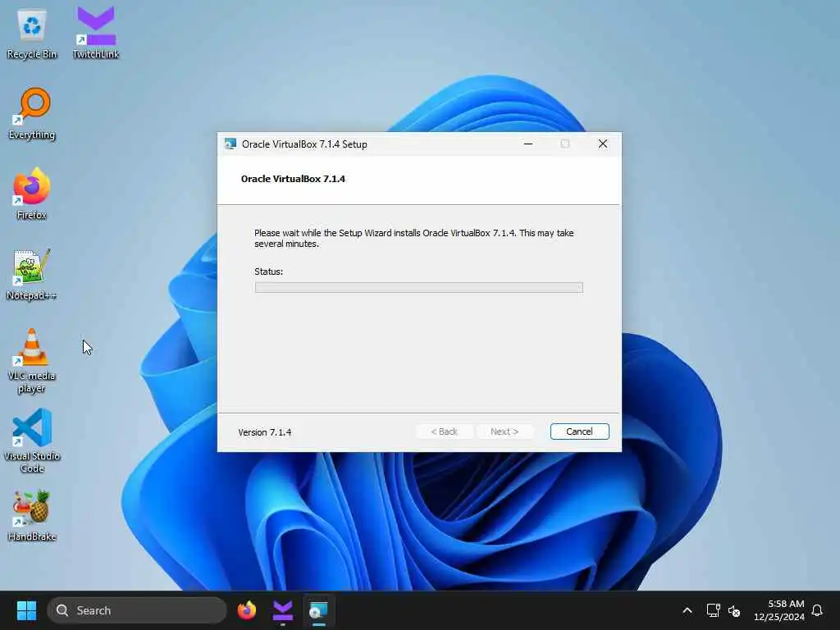This screenshot has height=630, width=840.
Task: Click inside the taskbar Search box
Action: [137, 610]
